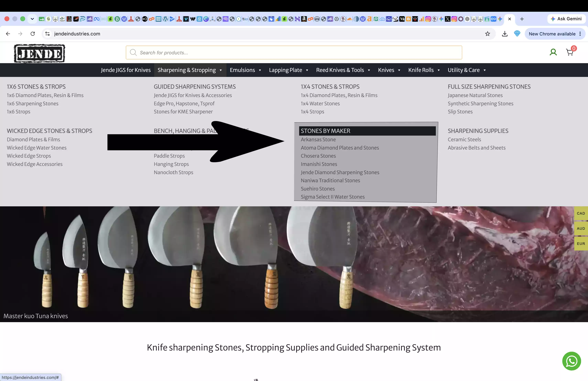Image resolution: width=588 pixels, height=381 pixels.
Task: Open 1x6 Diamond Plates, Resin & Films
Action: 45,95
